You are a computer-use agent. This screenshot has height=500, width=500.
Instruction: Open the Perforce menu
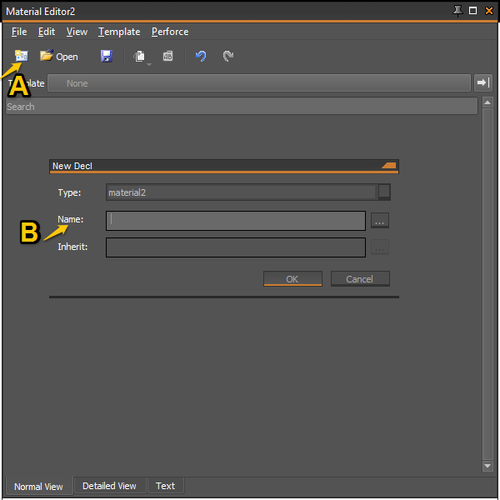[x=170, y=32]
